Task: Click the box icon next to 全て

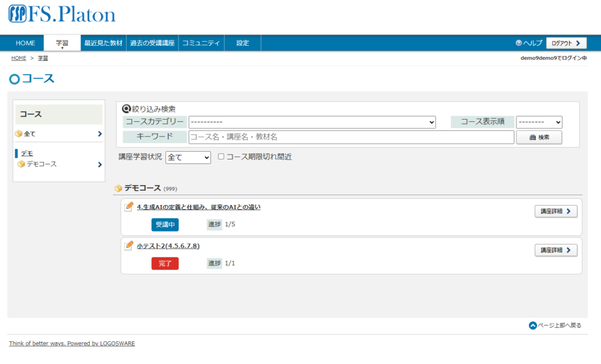Action: [x=19, y=134]
